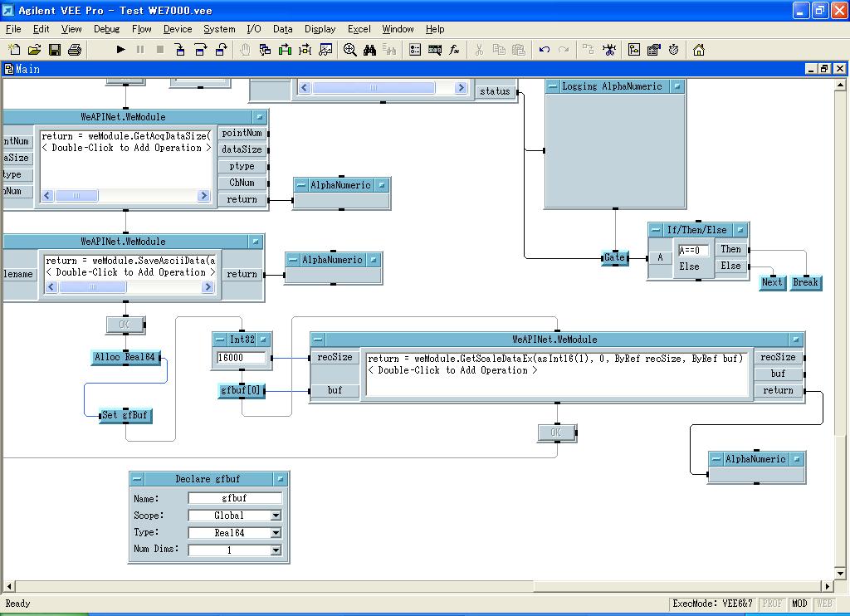Click the Undo arrow in toolbar
This screenshot has height=616, width=850.
[x=545, y=50]
